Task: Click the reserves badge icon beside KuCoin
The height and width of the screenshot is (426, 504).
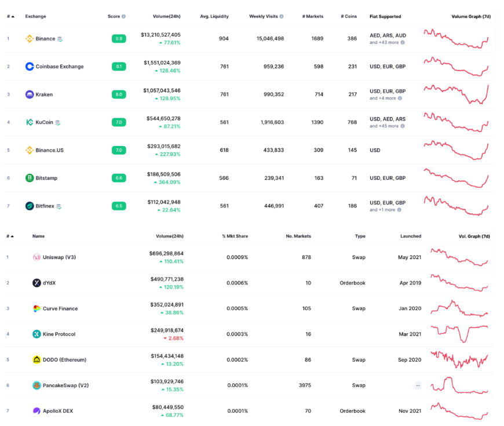Action: click(x=58, y=122)
